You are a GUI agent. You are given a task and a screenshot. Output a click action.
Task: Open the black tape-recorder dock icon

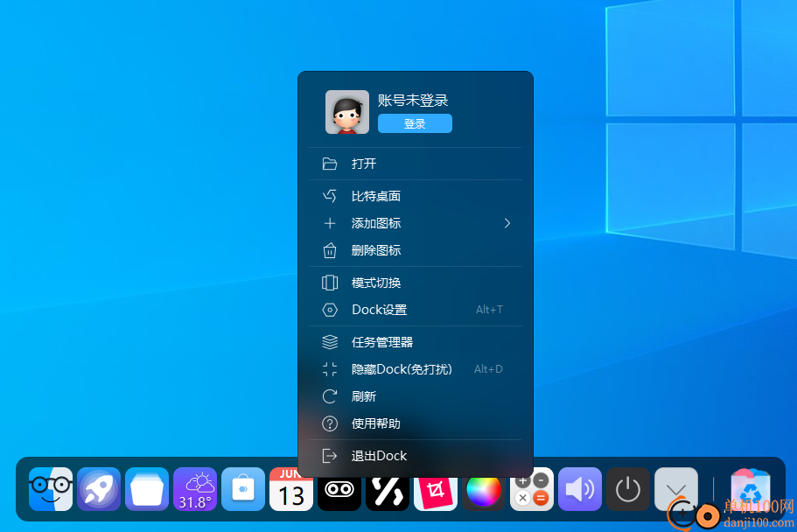(339, 492)
